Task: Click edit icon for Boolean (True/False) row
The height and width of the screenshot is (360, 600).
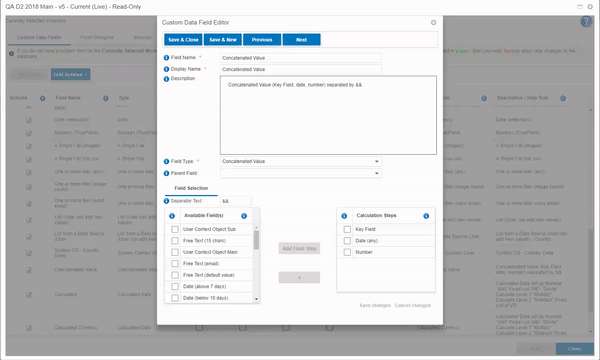Action: 29,133
